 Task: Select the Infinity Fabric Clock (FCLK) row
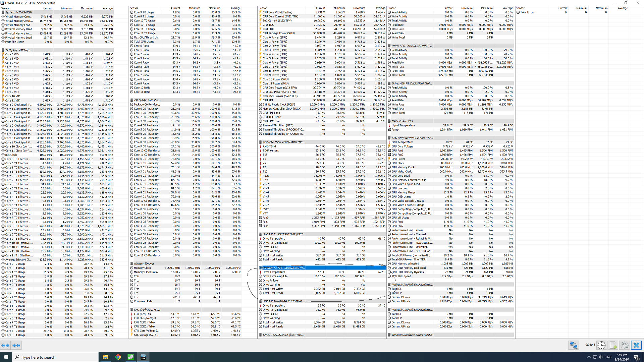[322, 105]
